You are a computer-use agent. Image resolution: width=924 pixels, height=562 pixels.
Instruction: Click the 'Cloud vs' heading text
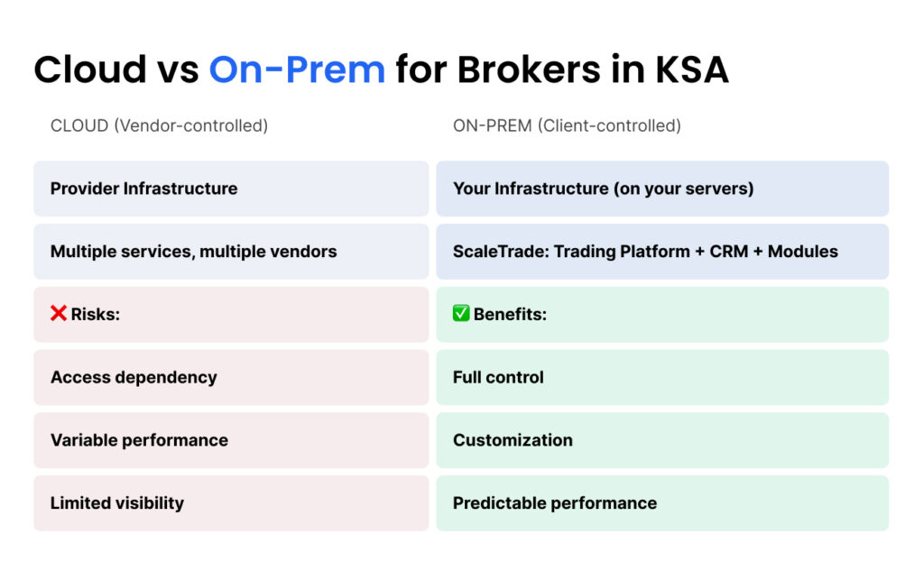point(115,69)
